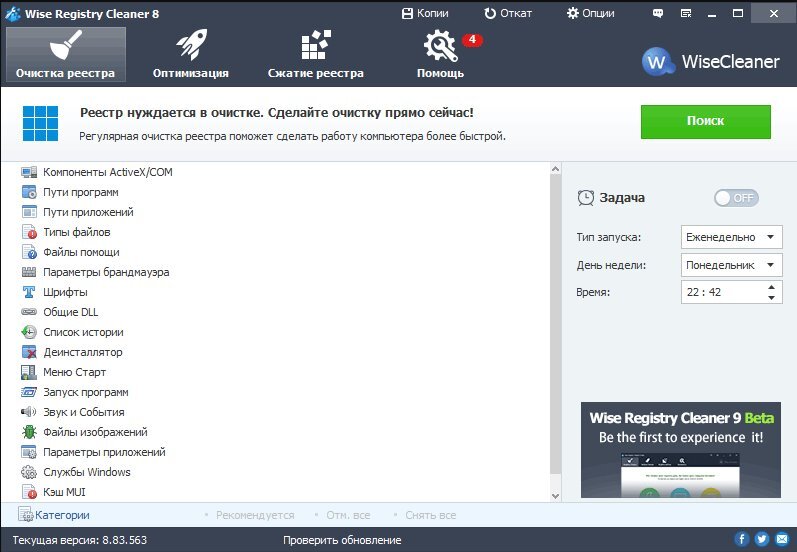Viewport: 797px width, 552px height.
Task: Click the Пути программ icon
Action: (x=29, y=192)
